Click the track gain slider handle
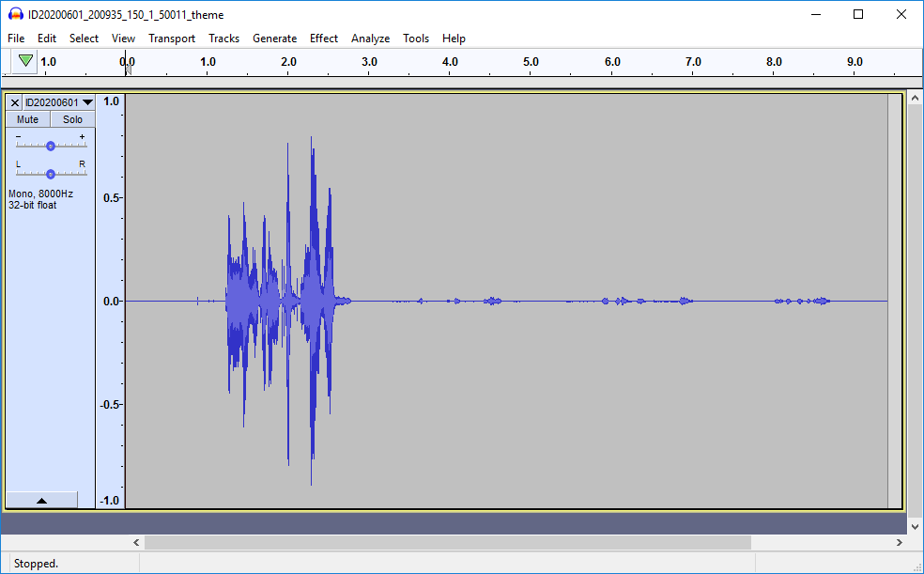The width and height of the screenshot is (924, 574). coord(51,146)
